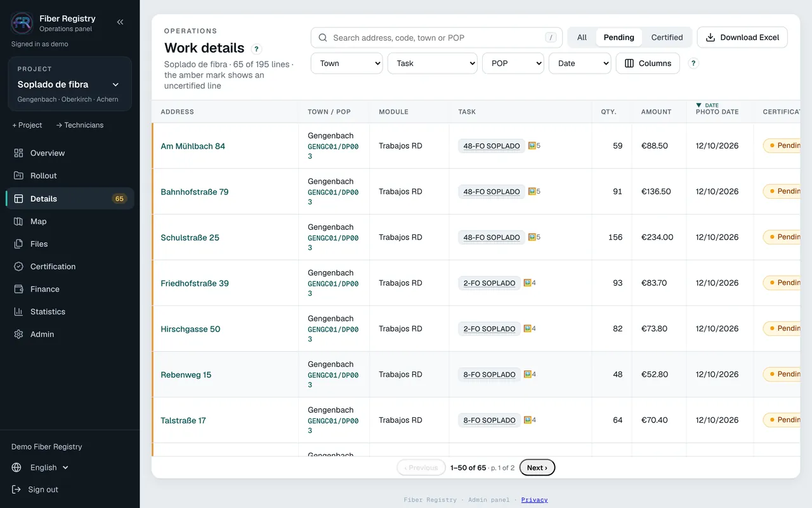The image size is (812, 508).
Task: Open the English language selector
Action: 41,467
